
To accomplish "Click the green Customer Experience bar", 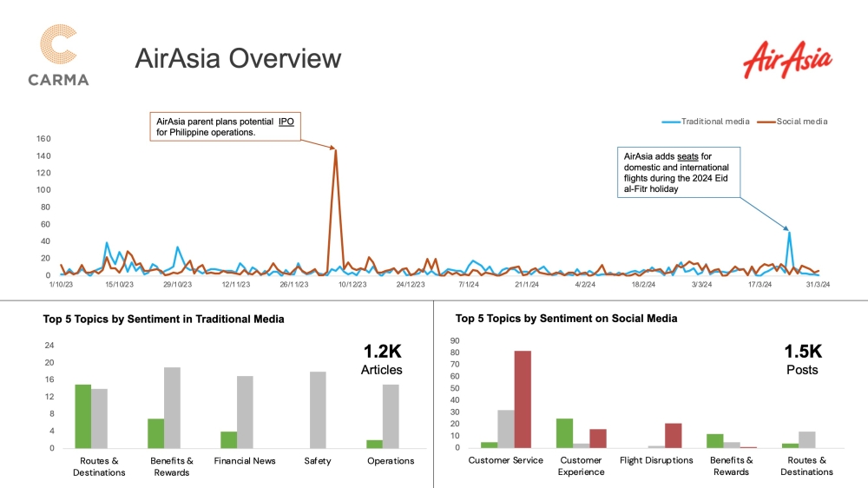I will 564,433.
